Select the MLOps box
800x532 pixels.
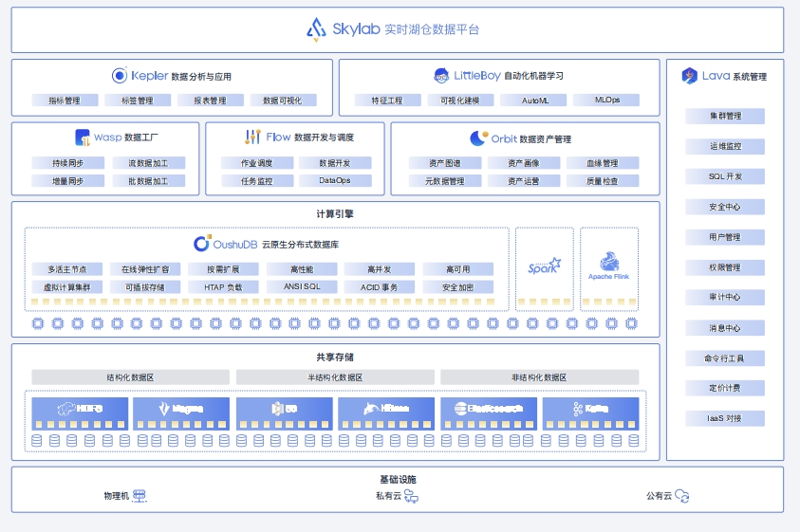(x=606, y=100)
